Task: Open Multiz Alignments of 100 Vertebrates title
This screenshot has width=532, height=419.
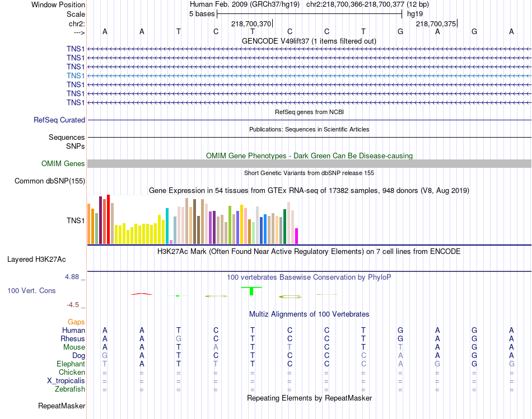Action: pos(309,314)
